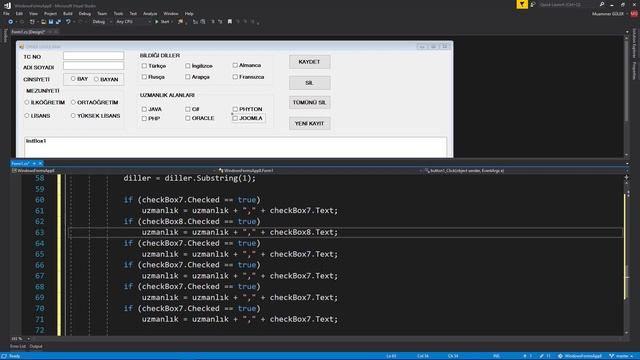
Task: Open the Error List tab
Action: [18, 347]
